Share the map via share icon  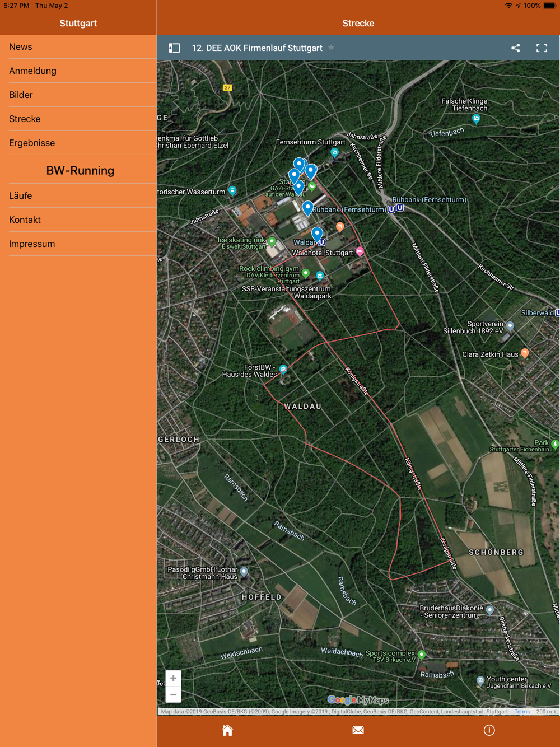pos(516,48)
